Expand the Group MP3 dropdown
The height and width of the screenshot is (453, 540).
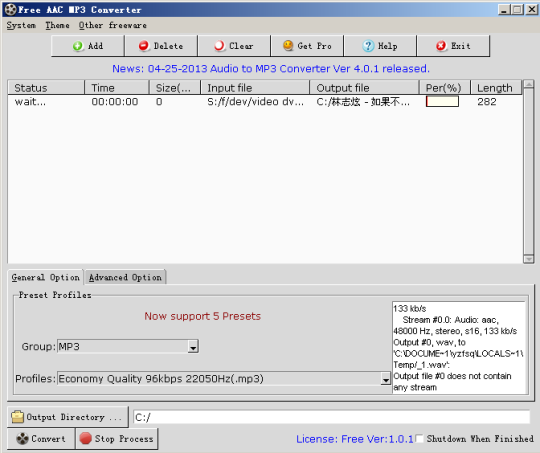coord(193,347)
